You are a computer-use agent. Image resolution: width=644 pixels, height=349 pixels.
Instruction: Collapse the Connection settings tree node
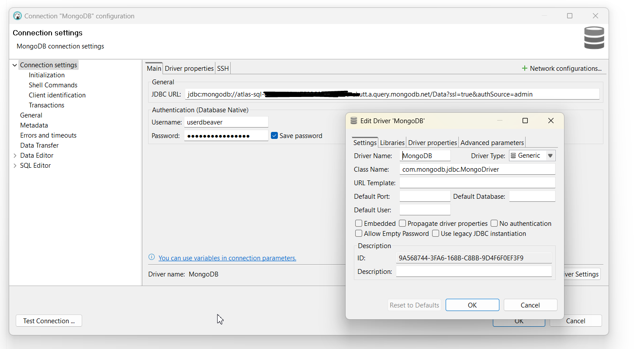coord(15,65)
